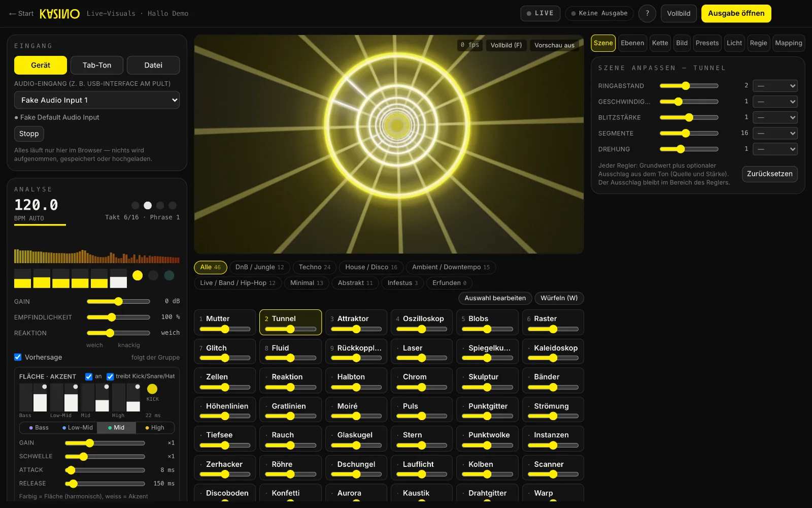Screen dimensions: 812x508
Task: Open the Fake Audio Input 1 dropdown
Action: 97,100
